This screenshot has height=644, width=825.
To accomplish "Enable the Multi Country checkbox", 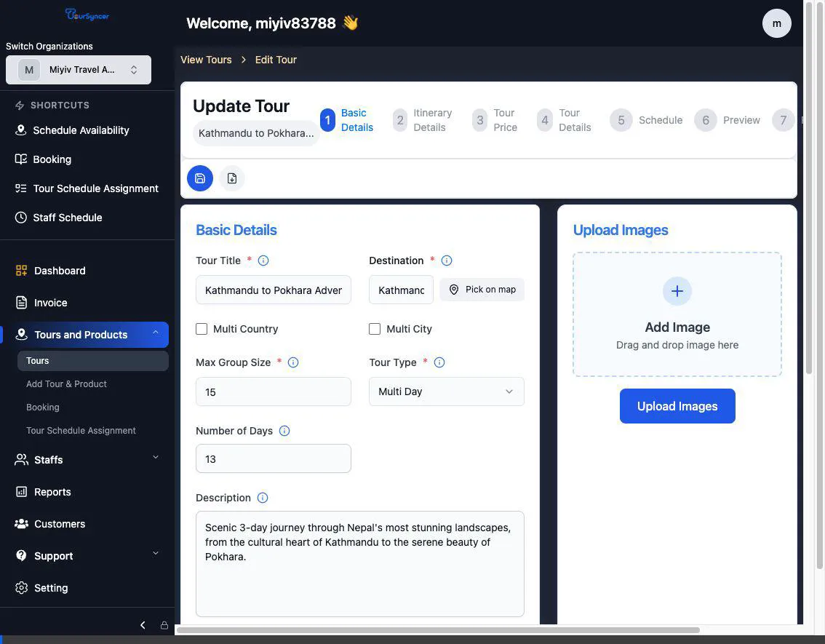I will (202, 329).
